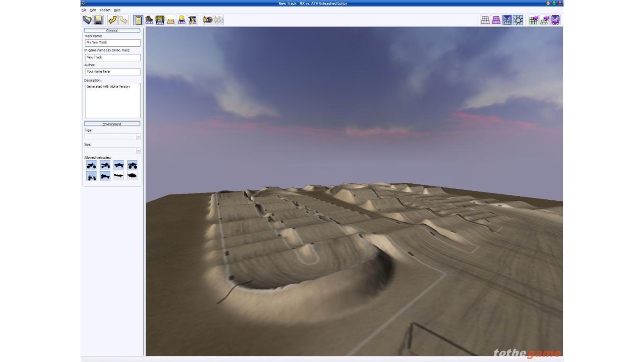The height and width of the screenshot is (362, 644).
Task: Click the Author input field
Action: coord(112,72)
